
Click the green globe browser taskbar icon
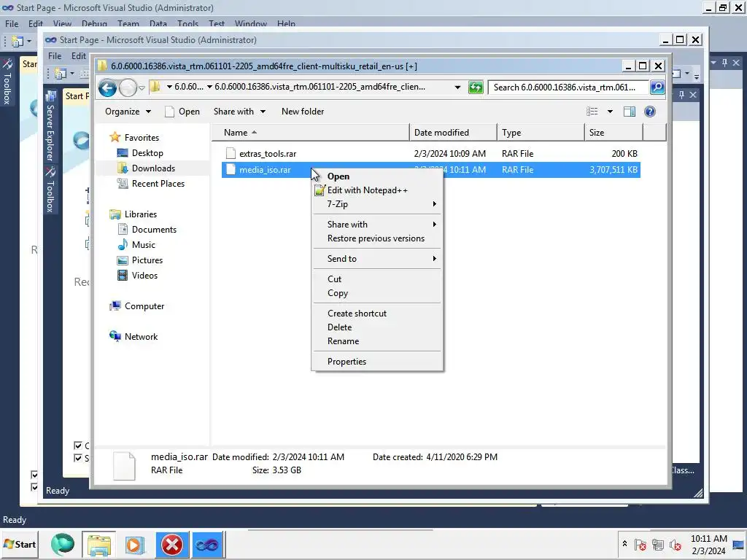point(63,544)
